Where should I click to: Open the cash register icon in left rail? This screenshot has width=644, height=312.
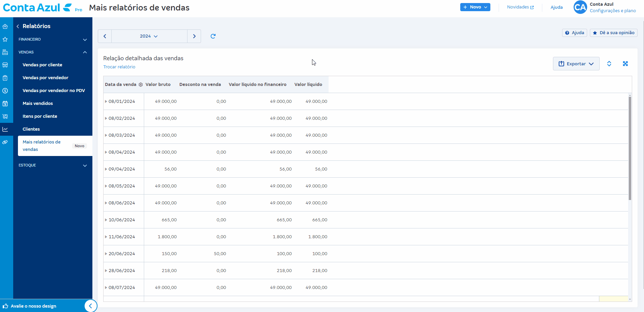(x=5, y=52)
